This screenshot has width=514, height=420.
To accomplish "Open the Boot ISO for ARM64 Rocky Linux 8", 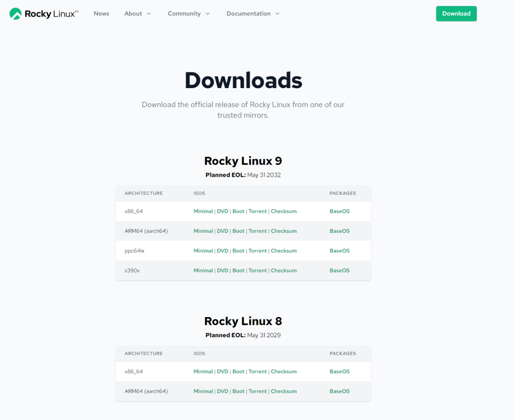I will 238,391.
